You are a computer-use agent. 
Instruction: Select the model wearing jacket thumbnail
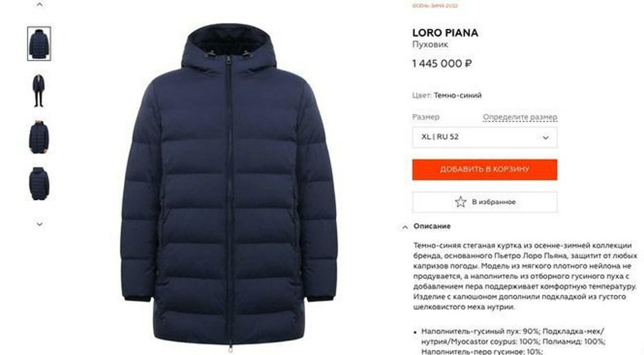tap(39, 91)
